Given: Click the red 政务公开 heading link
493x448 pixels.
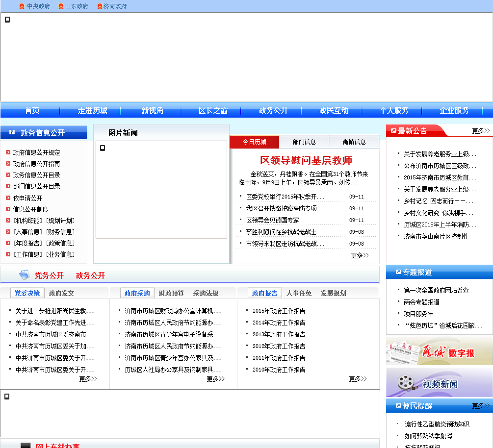Looking at the screenshot, I should tap(91, 275).
